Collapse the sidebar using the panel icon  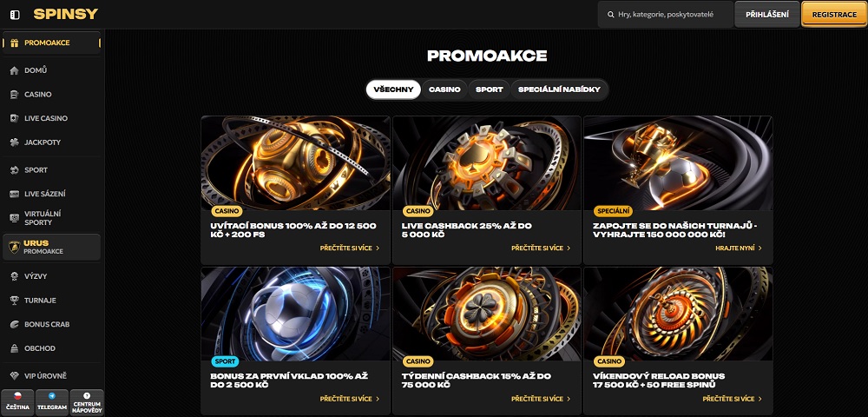click(15, 15)
